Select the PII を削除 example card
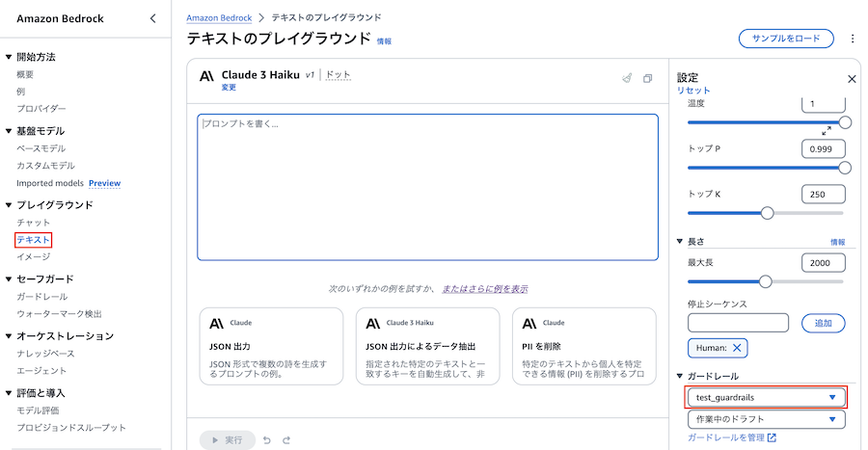This screenshot has height=450, width=868. tap(584, 347)
